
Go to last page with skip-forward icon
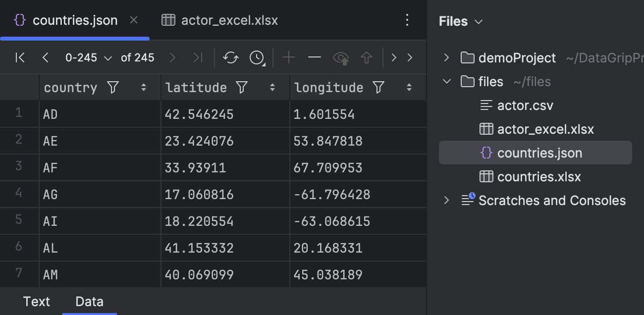pyautogui.click(x=198, y=57)
